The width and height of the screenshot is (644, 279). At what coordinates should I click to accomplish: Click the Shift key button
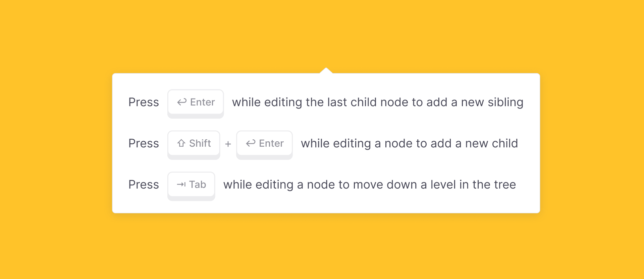(194, 145)
